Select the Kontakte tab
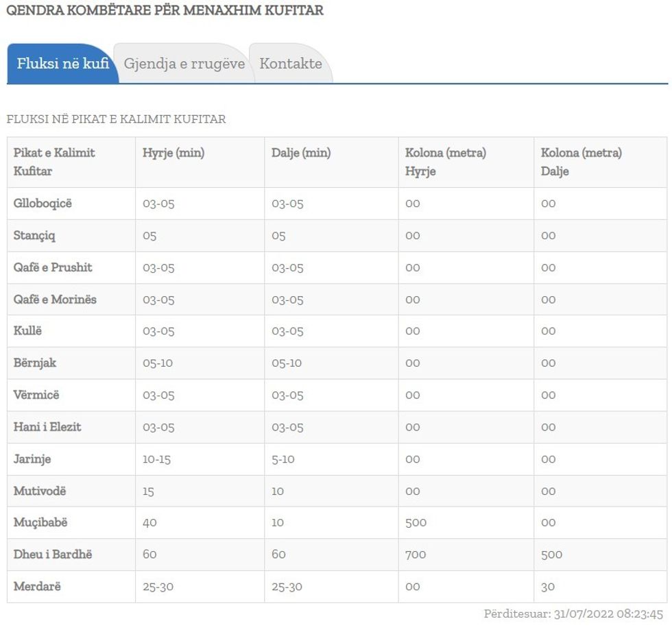 pos(291,64)
